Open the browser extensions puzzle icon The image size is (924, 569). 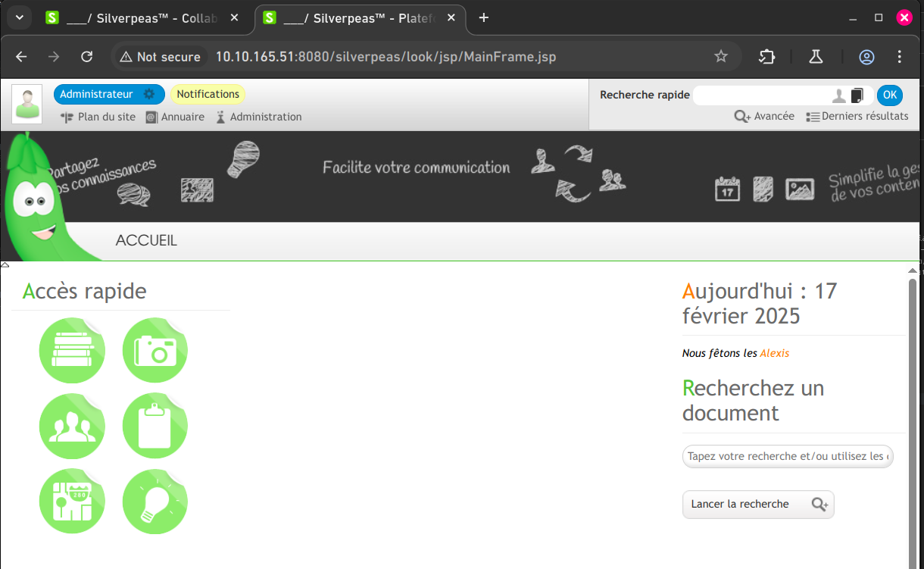(766, 57)
